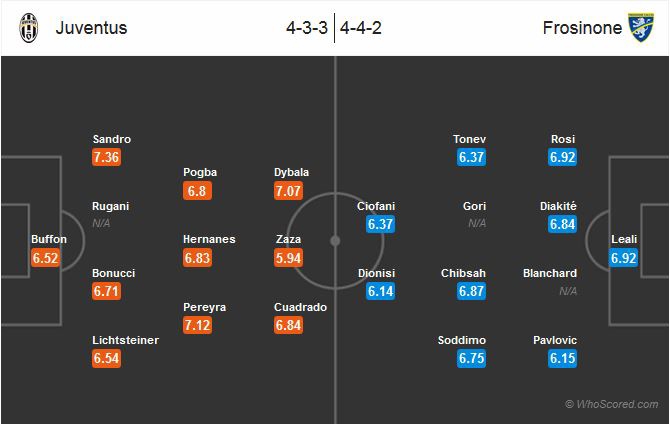Select Juventus team name in header
The width and height of the screenshot is (670, 424).
pyautogui.click(x=91, y=28)
